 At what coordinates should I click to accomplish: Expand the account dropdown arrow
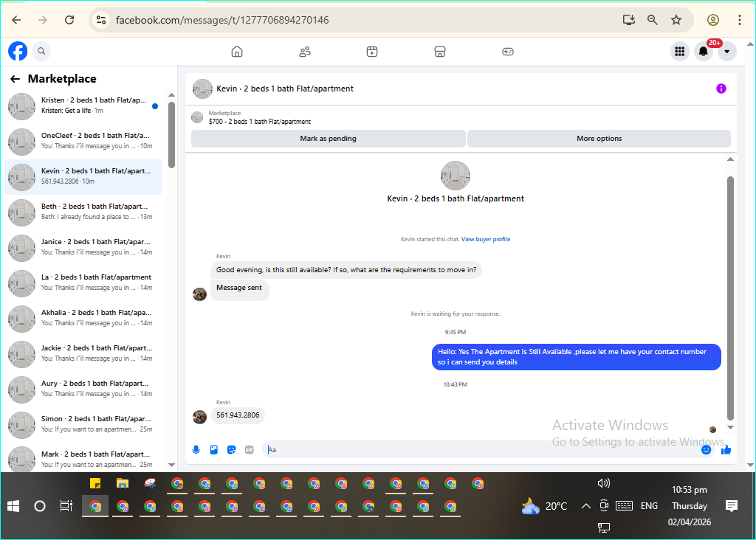(727, 52)
